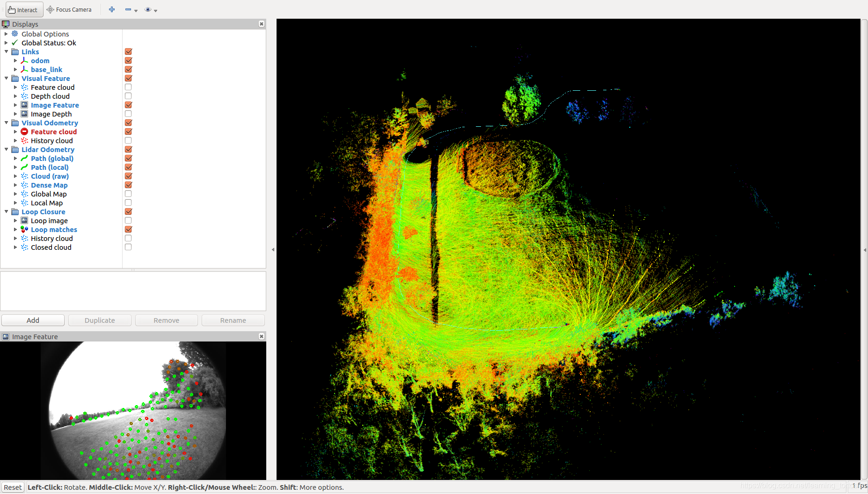
Task: Expand the Global Options item
Action: pyautogui.click(x=6, y=34)
